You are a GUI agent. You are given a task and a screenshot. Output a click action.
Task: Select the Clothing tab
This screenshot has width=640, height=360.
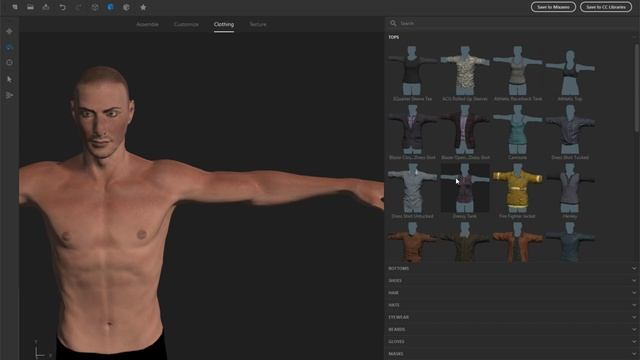[x=224, y=24]
